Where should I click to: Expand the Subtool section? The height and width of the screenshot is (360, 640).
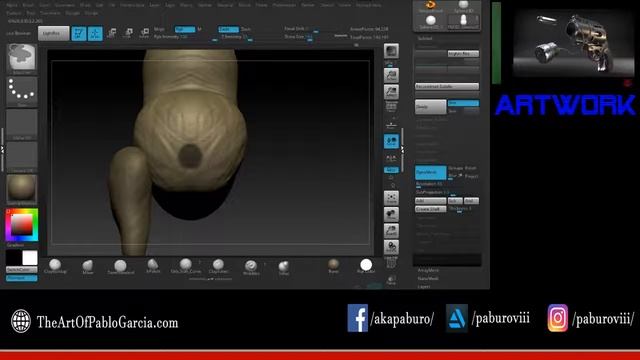coord(425,38)
